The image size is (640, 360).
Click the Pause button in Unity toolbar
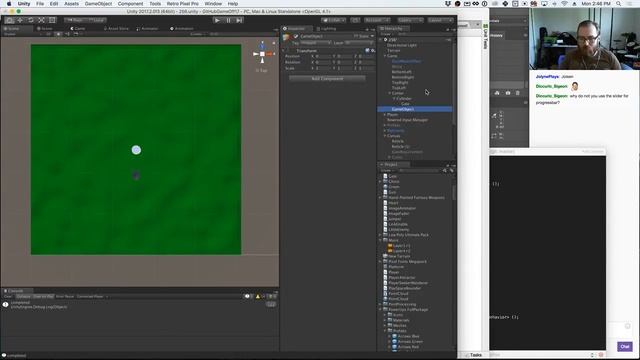coord(229,20)
